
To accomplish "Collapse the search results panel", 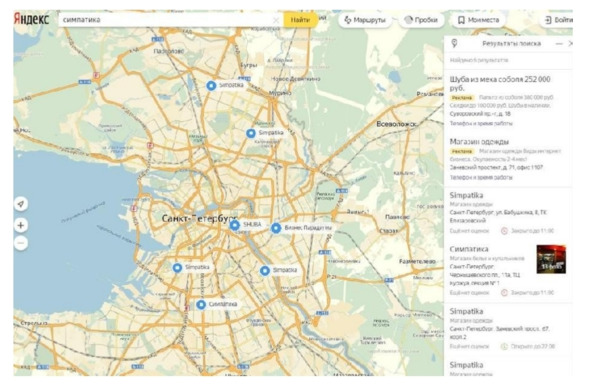I will (x=559, y=44).
